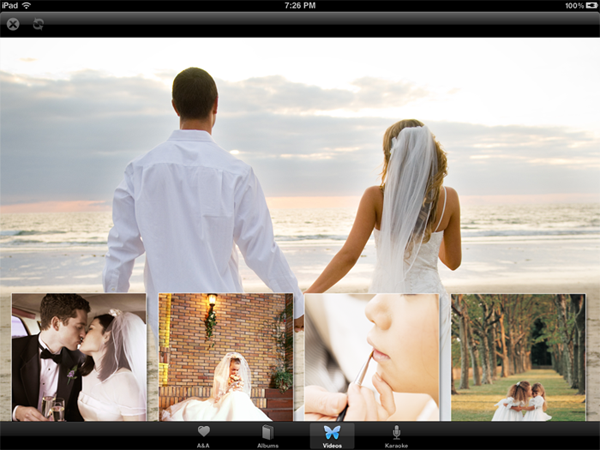
Task: Tap the close X icon
Action: pyautogui.click(x=13, y=24)
